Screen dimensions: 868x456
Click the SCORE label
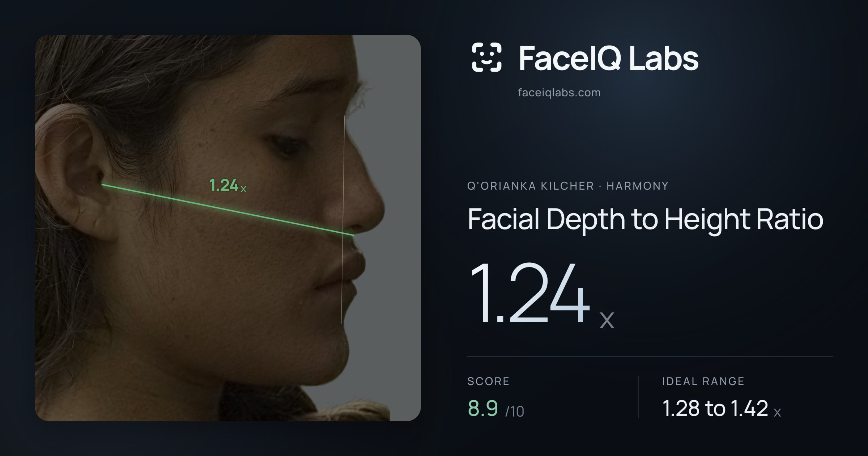pos(488,381)
